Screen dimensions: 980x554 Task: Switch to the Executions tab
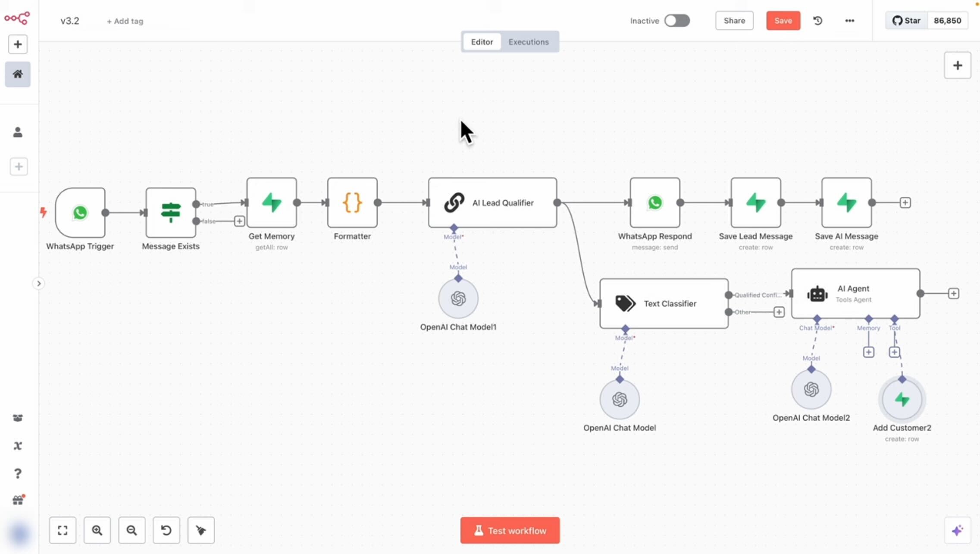point(529,42)
